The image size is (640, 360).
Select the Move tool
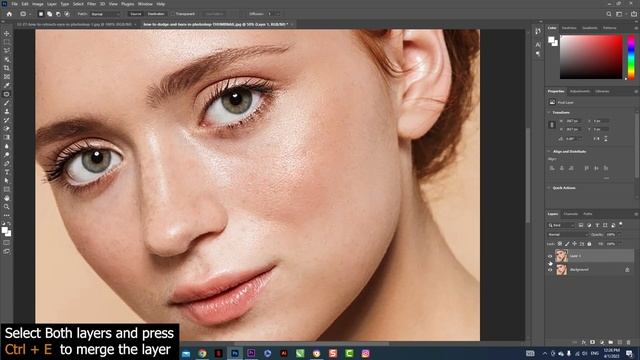[x=7, y=33]
